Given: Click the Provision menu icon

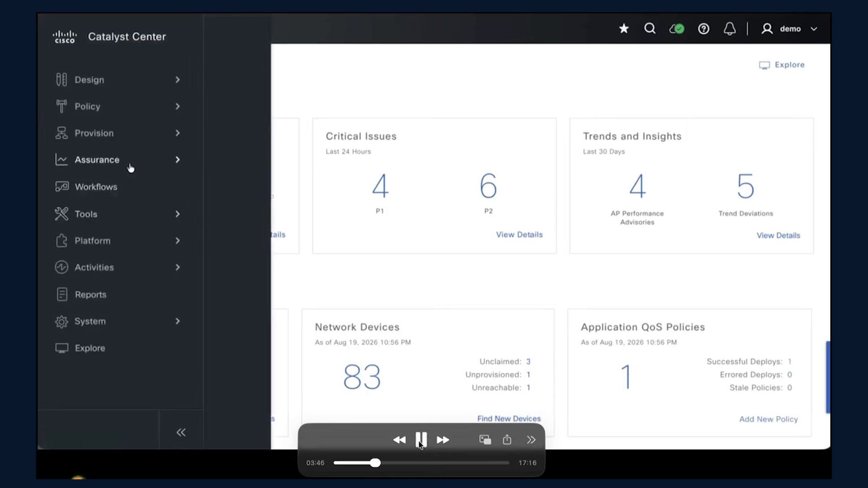Looking at the screenshot, I should pos(61,133).
